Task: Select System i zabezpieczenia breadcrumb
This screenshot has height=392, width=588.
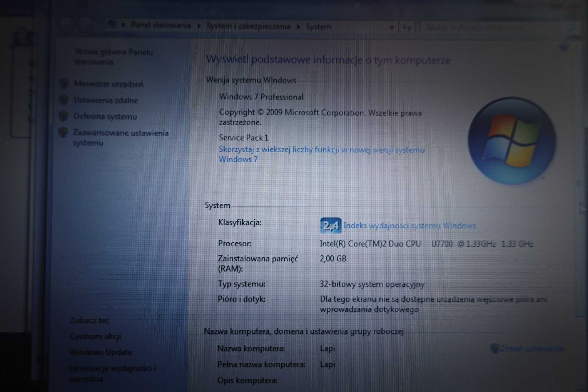Action: (x=248, y=26)
